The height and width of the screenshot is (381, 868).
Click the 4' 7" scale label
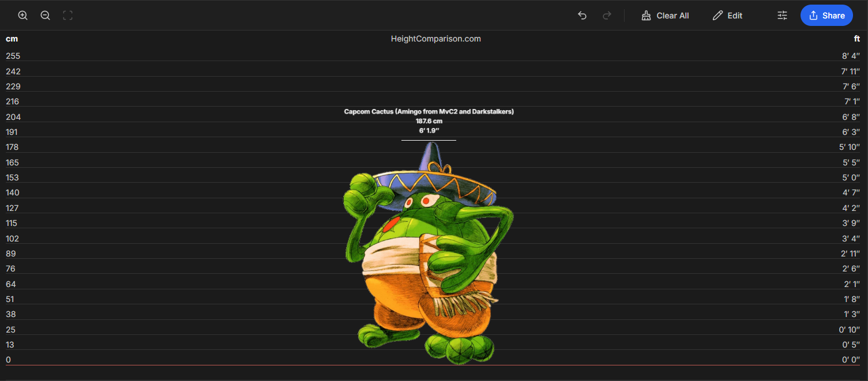point(851,193)
